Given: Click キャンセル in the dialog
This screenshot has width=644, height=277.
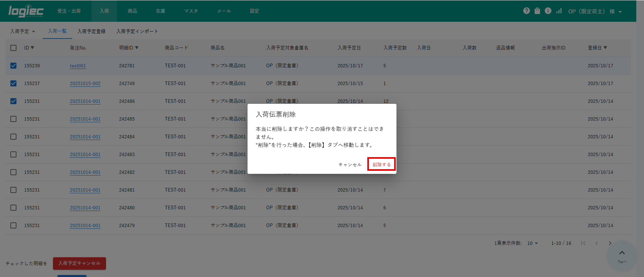Looking at the screenshot, I should pos(350,164).
